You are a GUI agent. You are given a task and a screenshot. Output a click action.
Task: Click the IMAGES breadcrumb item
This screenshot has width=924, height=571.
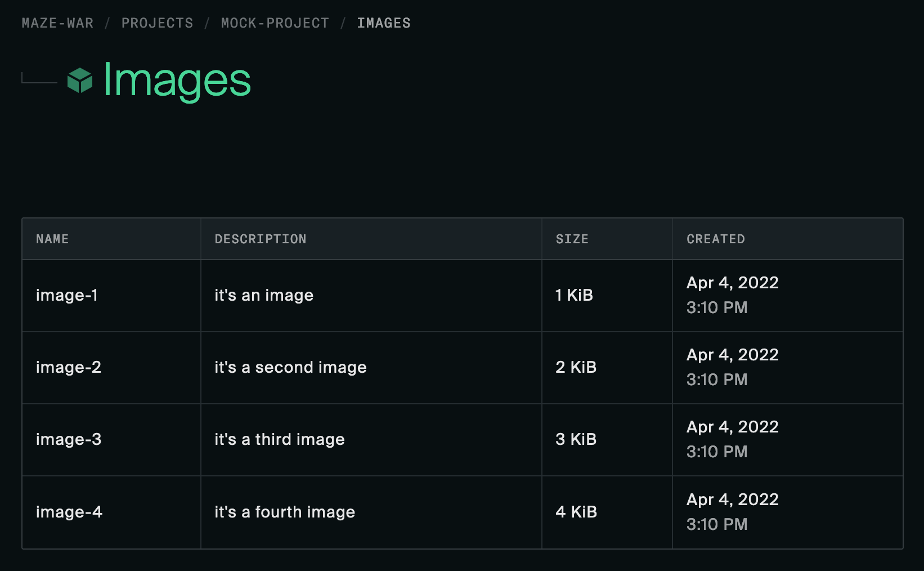pos(384,23)
